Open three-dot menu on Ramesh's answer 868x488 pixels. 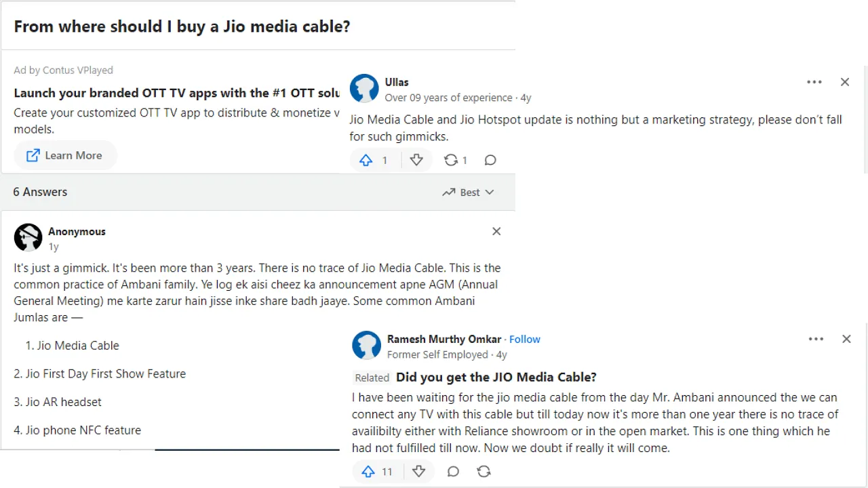[816, 339]
